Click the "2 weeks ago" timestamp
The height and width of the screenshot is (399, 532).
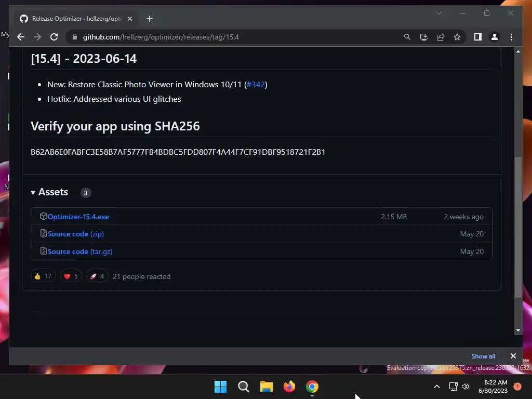click(x=463, y=217)
